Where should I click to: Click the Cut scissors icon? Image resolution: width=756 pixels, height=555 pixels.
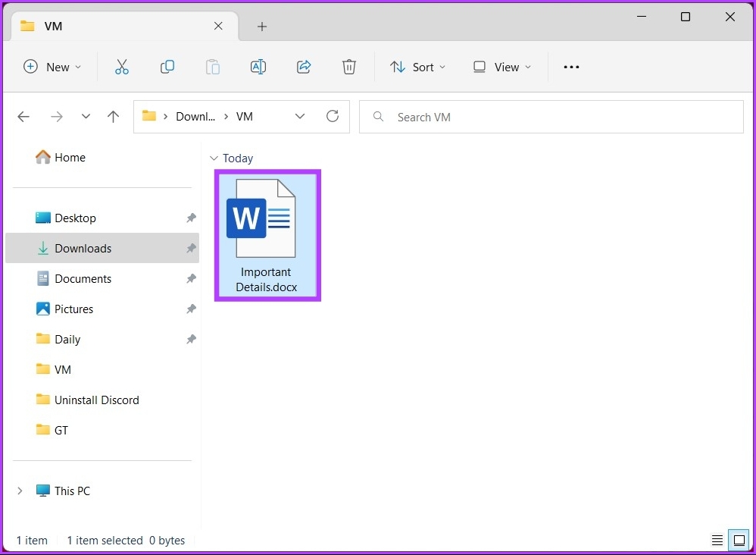tap(122, 67)
